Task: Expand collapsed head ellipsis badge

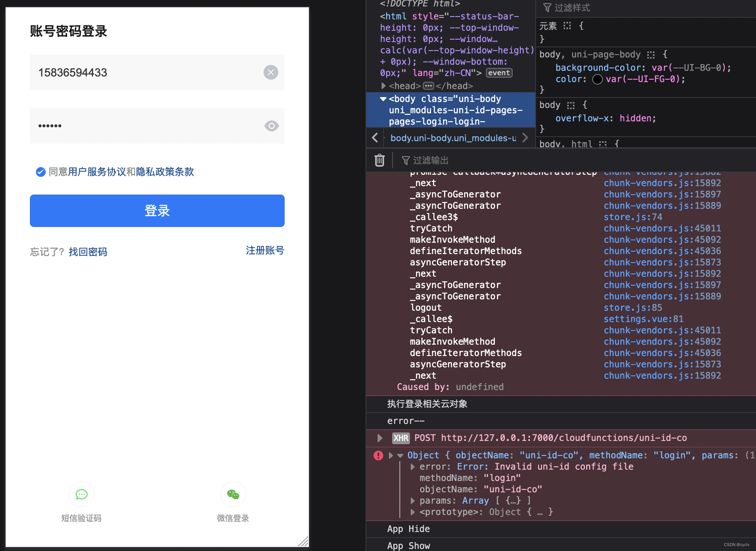Action: 429,86
